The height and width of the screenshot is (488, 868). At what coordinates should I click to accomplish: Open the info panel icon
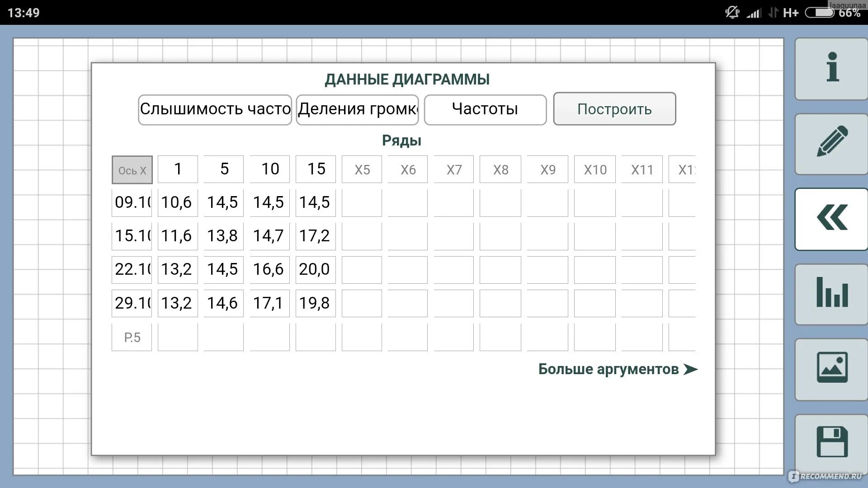(832, 69)
